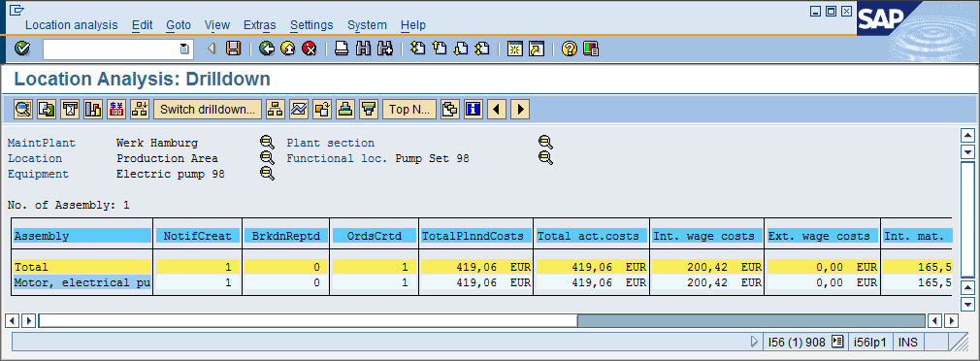Open the Settings menu

(311, 25)
